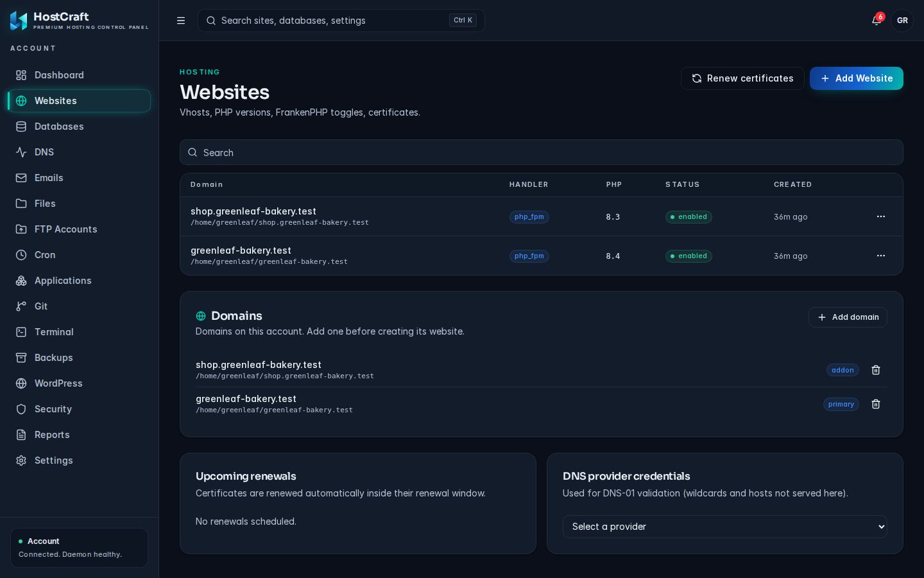Click the enabled status badge for greenleaf-bakery.test

(689, 256)
